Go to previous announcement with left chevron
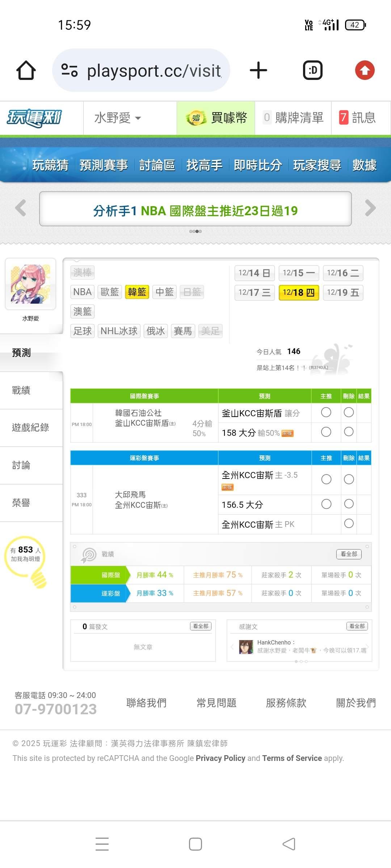This screenshot has width=391, height=868. [x=21, y=208]
